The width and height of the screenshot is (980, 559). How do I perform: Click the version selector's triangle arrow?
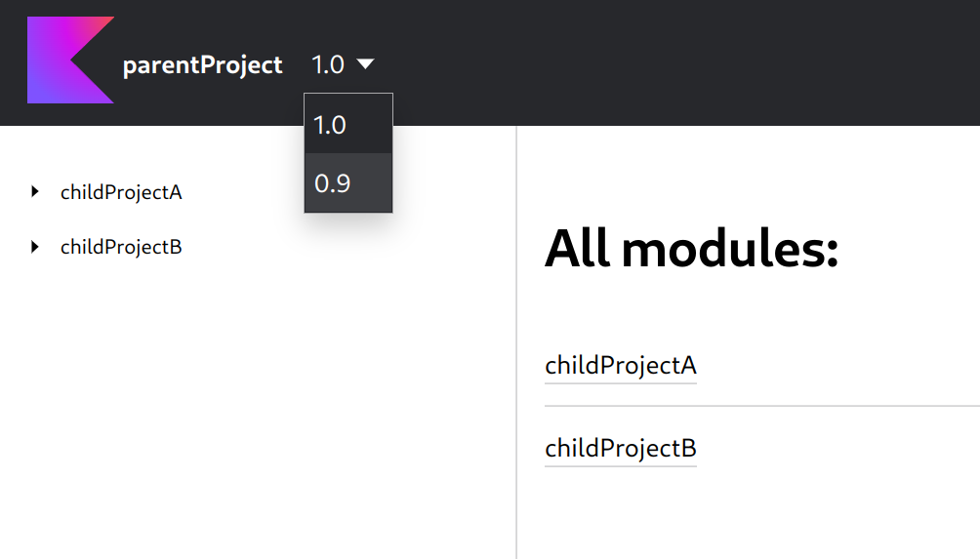365,64
